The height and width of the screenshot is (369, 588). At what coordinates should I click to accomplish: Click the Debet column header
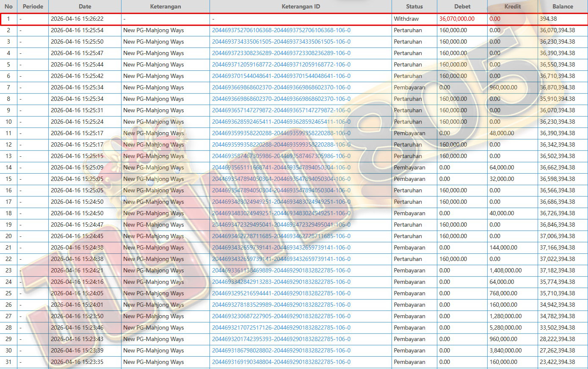[462, 6]
